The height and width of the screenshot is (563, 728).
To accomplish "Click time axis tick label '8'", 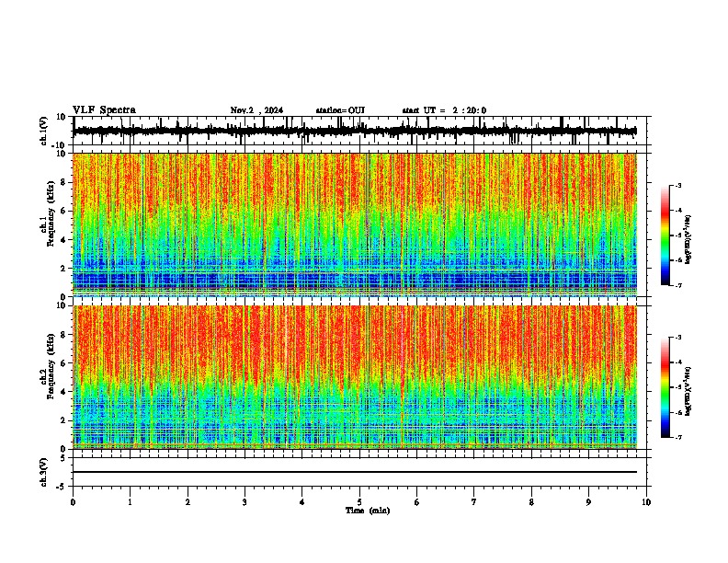I will tap(531, 502).
